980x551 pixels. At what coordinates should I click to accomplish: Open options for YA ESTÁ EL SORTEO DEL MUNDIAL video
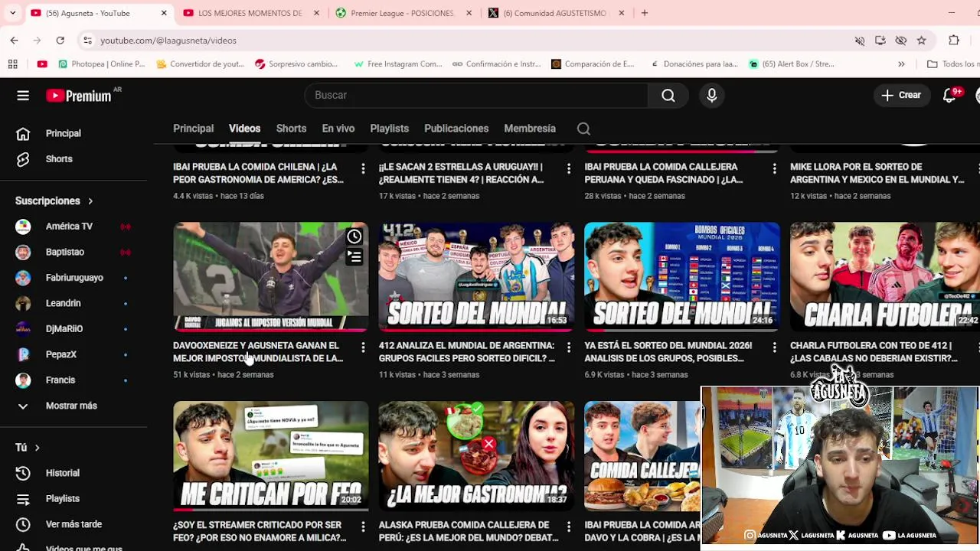774,347
